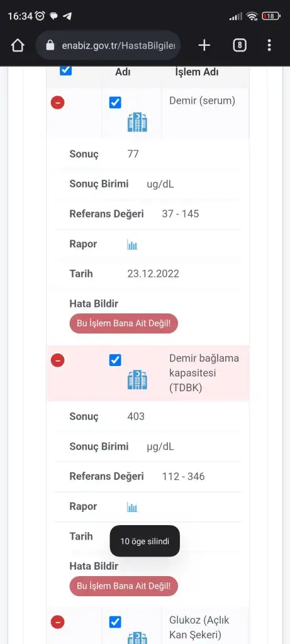Screen dimensions: 290x644
Task: Collapse the Demir bağlama kapasitesi (TDBK) details
Action: point(57,360)
